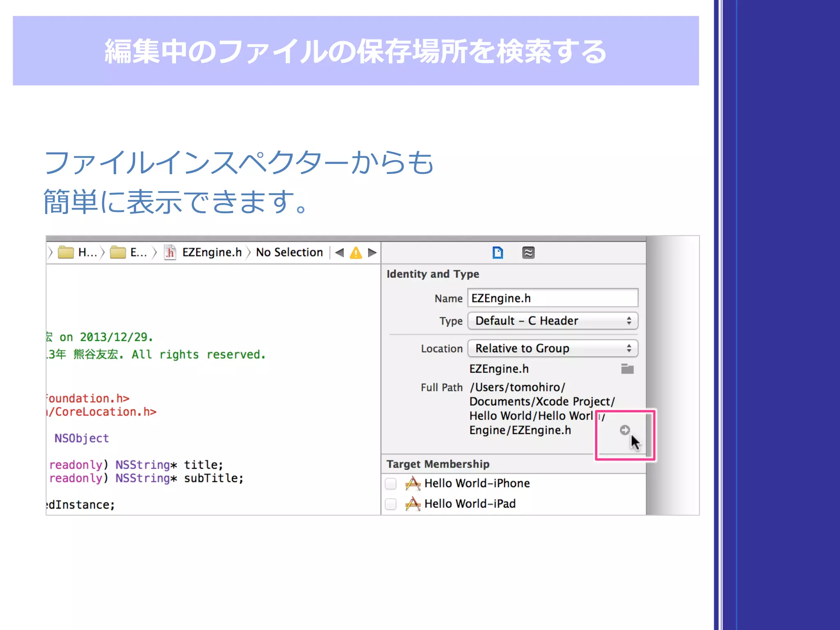Go to next issue with right arrow
Viewport: 840px width, 630px height.
(x=372, y=253)
